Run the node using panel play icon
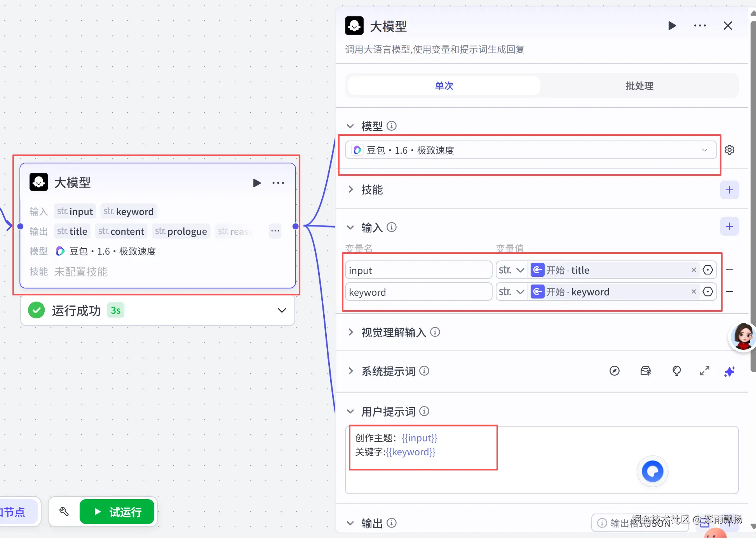Screen dimensions: 756x538 tap(672, 26)
